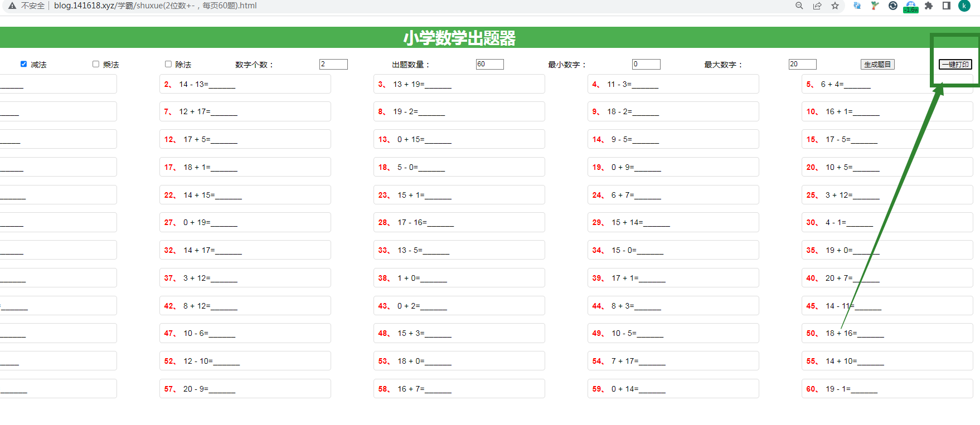
Task: Click question 17 '18 + 1='
Action: point(245,167)
